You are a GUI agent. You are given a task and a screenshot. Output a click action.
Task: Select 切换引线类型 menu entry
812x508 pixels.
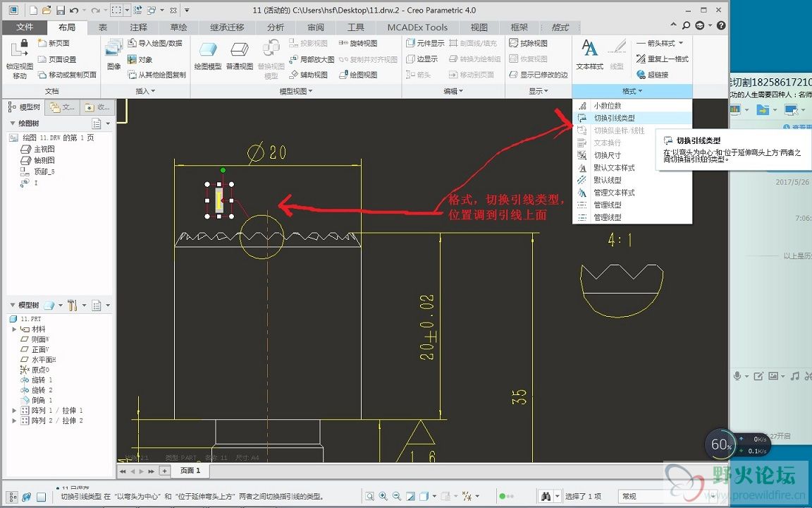[x=632, y=119]
